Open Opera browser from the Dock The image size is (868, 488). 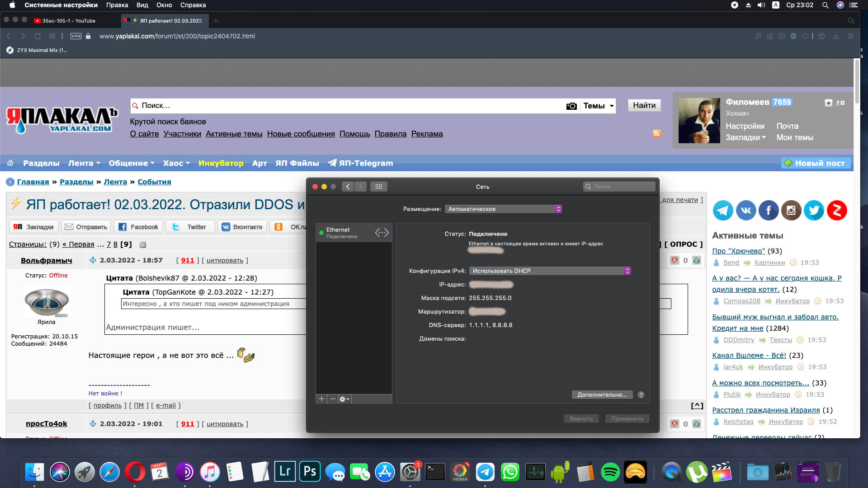(x=135, y=472)
